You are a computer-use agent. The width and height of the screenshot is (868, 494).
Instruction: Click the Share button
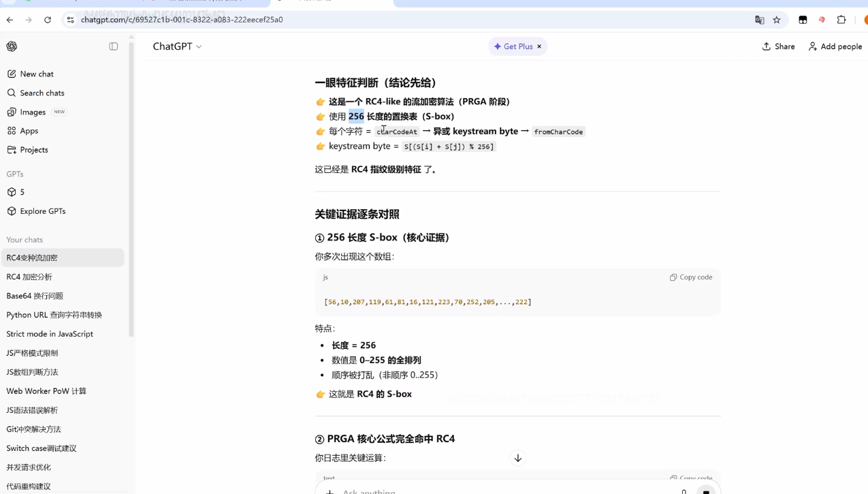[778, 46]
